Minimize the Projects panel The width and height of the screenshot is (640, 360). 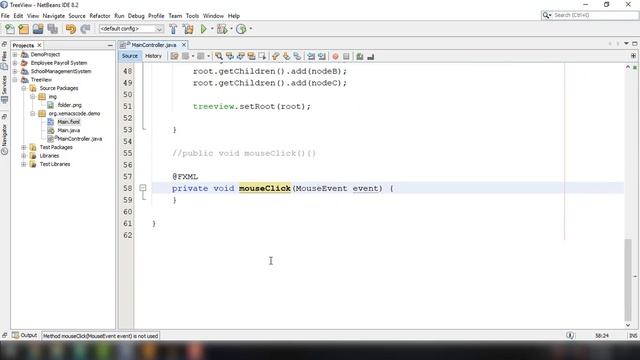[x=110, y=45]
